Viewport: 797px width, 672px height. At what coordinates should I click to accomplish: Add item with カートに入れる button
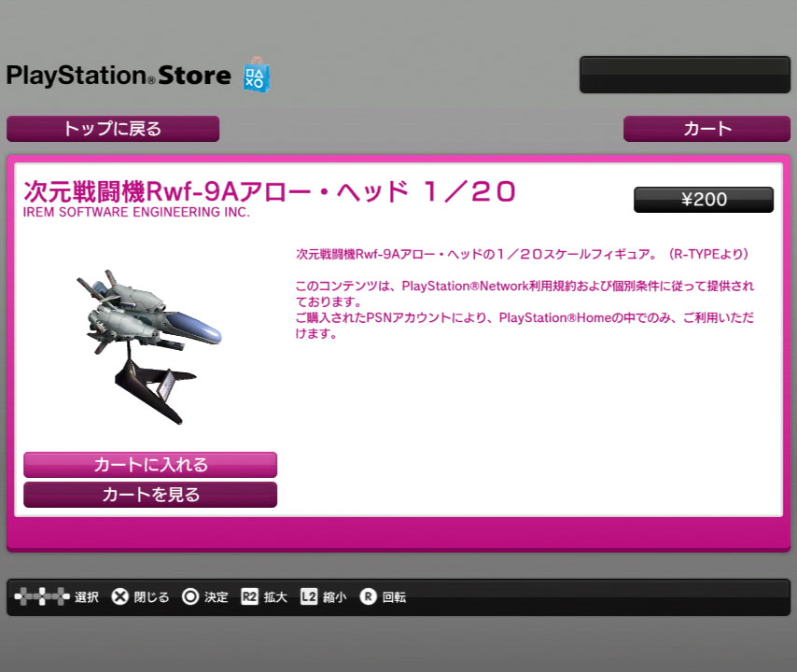pyautogui.click(x=150, y=465)
